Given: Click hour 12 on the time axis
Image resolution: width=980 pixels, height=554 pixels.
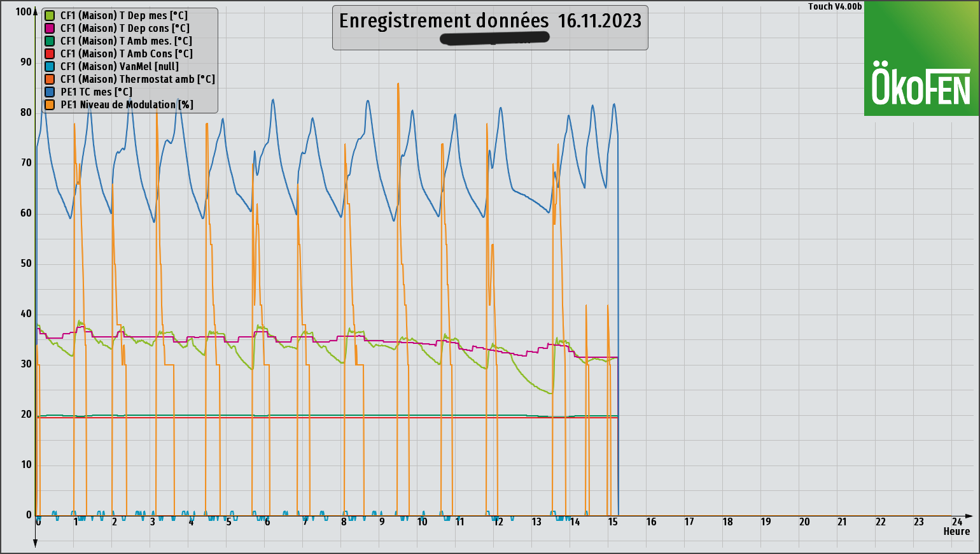Looking at the screenshot, I should pyautogui.click(x=498, y=522).
